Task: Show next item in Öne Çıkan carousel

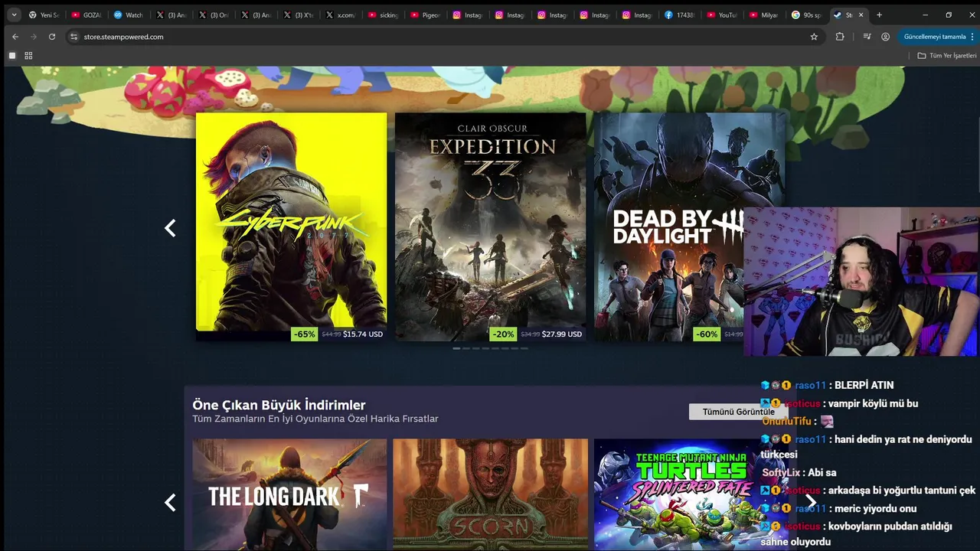Action: coord(810,502)
